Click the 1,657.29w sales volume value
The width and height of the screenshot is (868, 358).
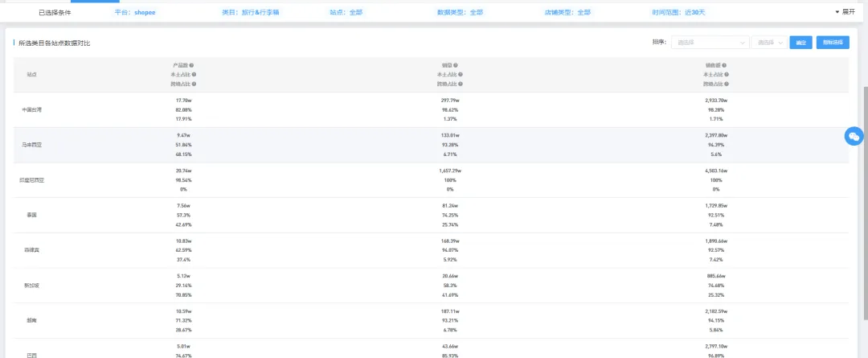450,171
